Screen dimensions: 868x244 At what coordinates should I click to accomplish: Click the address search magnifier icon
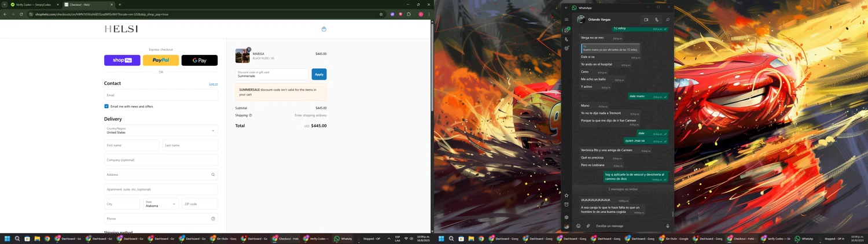213,175
